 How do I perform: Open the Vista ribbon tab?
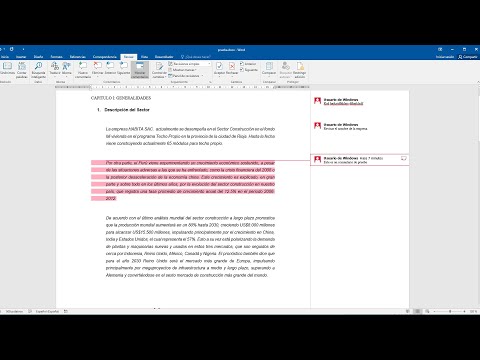[x=144, y=57]
